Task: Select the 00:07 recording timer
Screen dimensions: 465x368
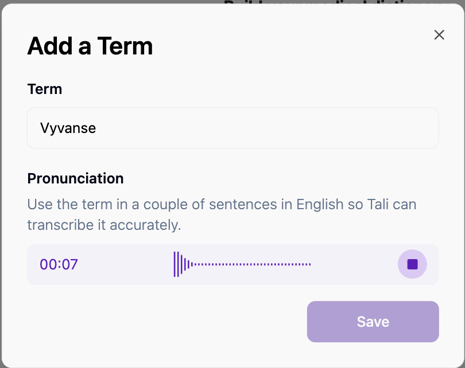Action: tap(59, 264)
